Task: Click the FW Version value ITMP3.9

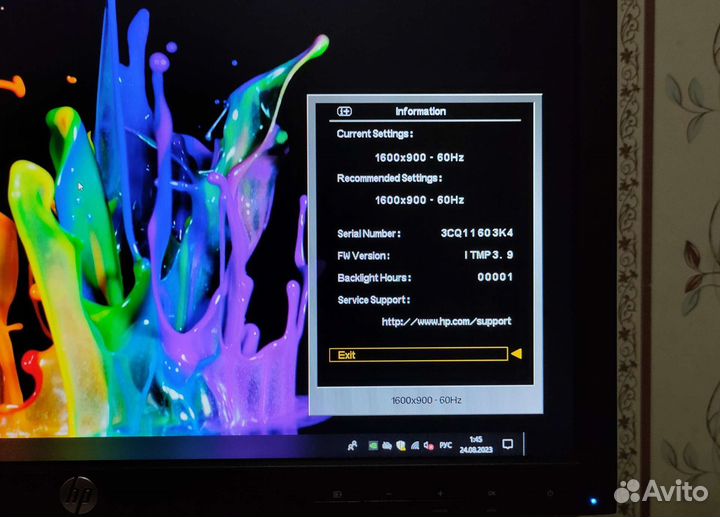Action: tap(489, 255)
